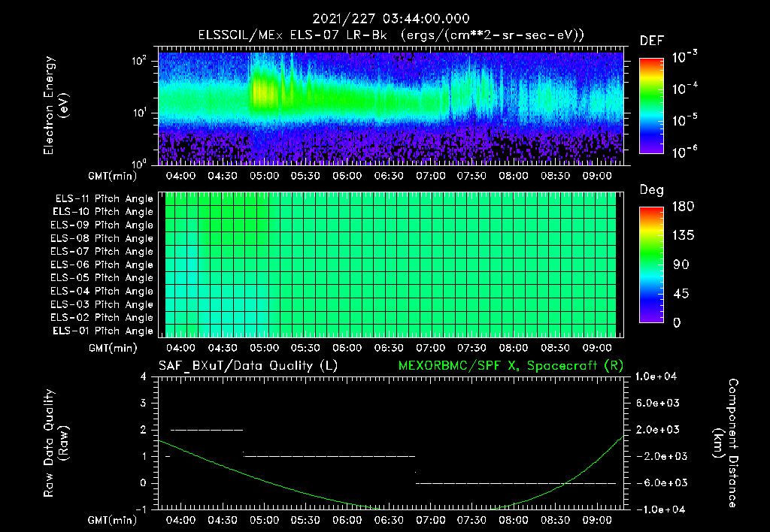Select the ELS-11 Pitch Angle row label
Viewport: 770px width, 532px height.
(x=104, y=199)
